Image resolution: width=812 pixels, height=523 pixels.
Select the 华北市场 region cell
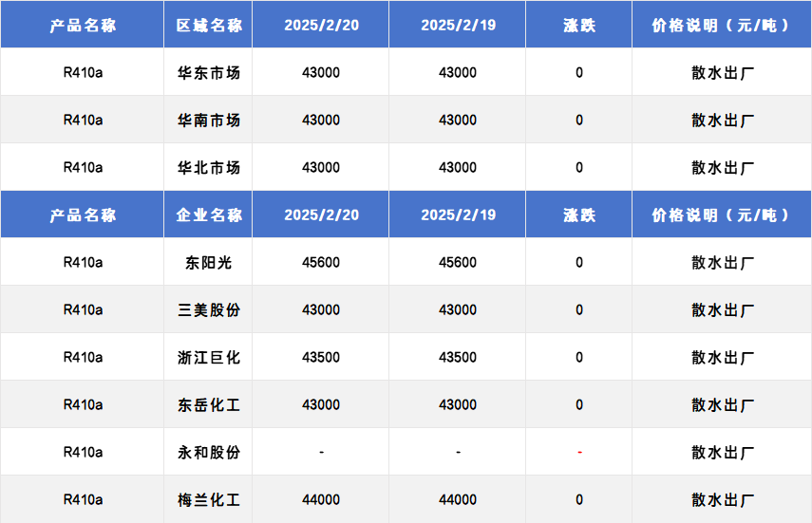208,167
